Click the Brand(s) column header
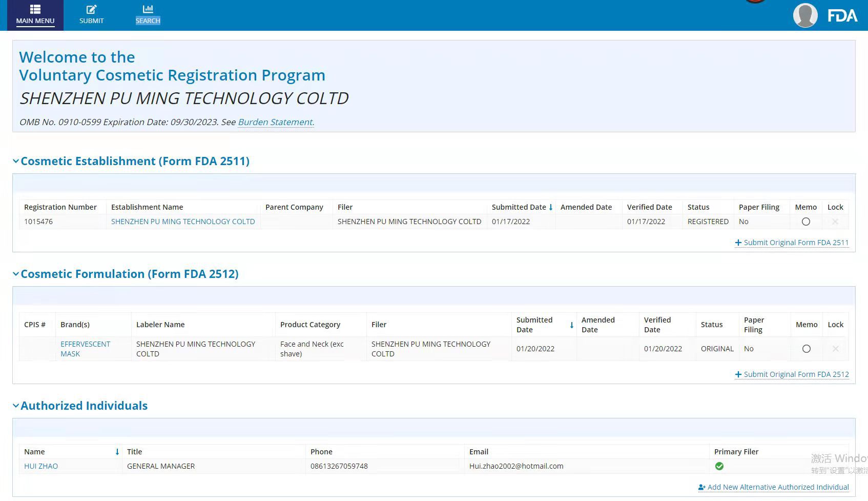This screenshot has height=501, width=868. tap(75, 325)
